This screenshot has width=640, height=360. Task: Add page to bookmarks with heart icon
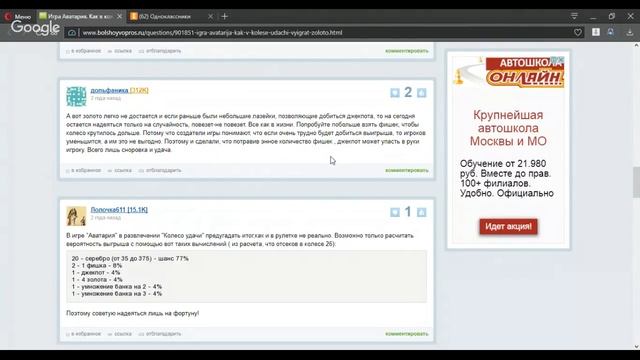click(x=578, y=32)
